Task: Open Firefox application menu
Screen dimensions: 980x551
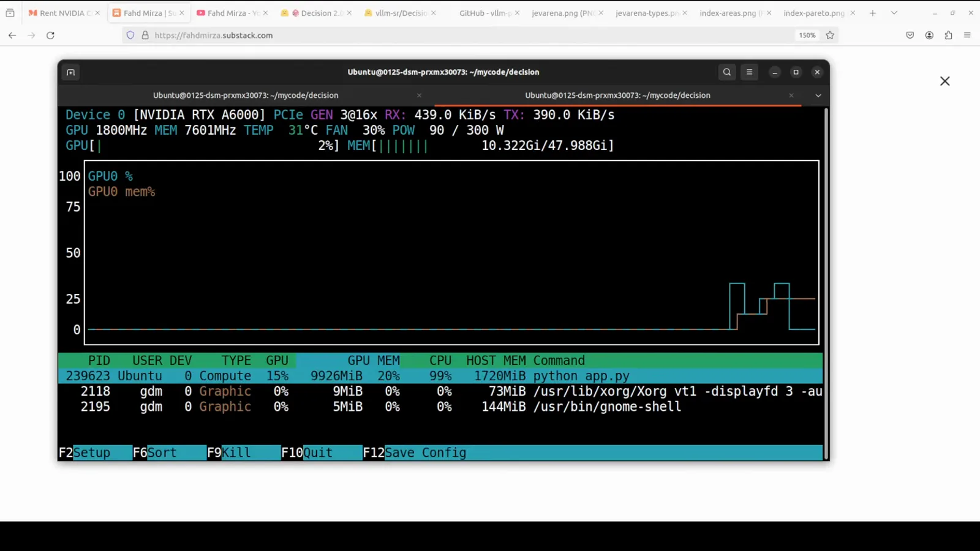Action: [967, 36]
